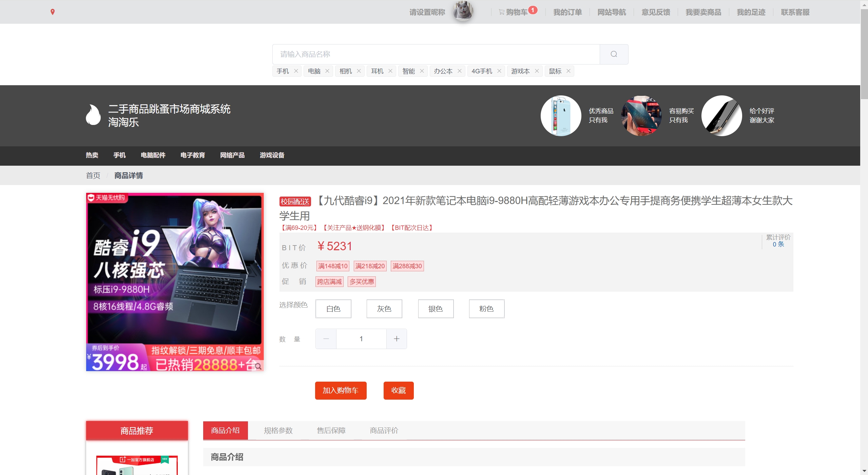This screenshot has height=475, width=868.
Task: Focus the product name search field
Action: (x=436, y=54)
